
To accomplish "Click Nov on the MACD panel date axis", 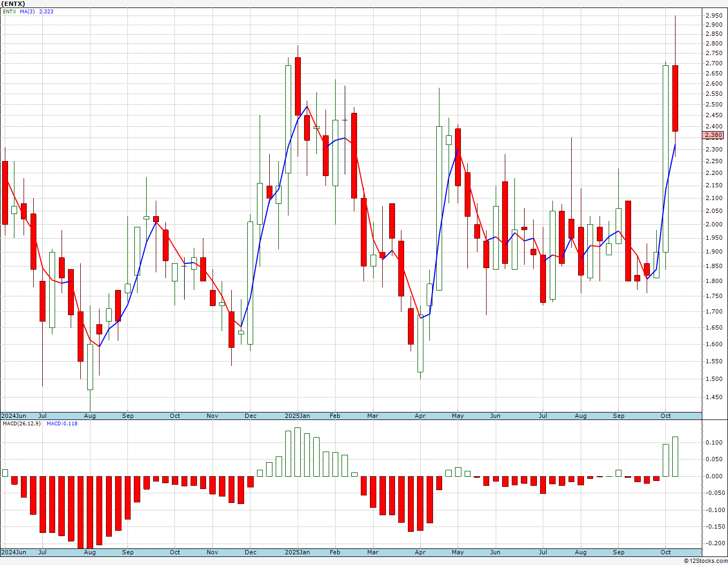I will point(213,552).
